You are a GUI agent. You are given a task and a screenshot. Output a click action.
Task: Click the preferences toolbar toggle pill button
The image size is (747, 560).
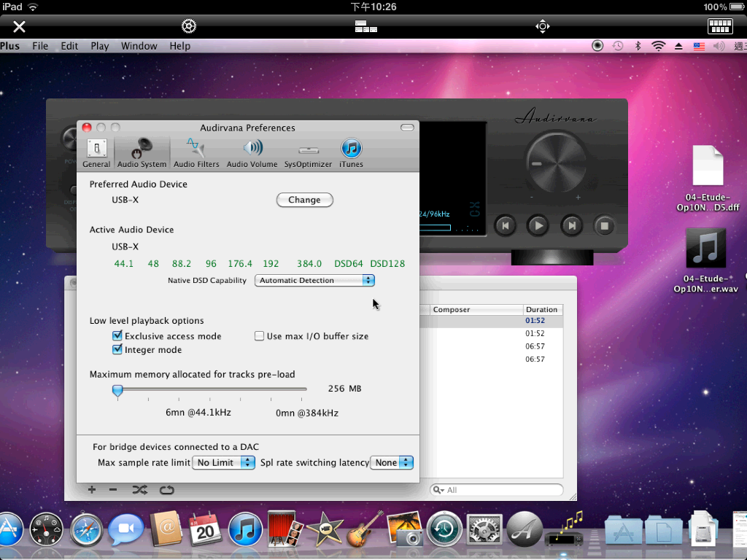click(x=407, y=128)
